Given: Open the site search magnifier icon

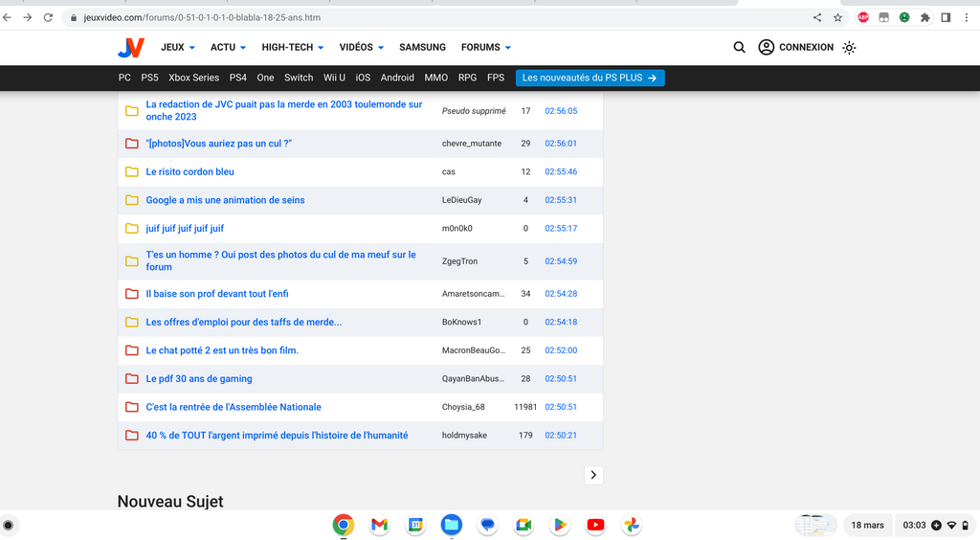Looking at the screenshot, I should [739, 47].
